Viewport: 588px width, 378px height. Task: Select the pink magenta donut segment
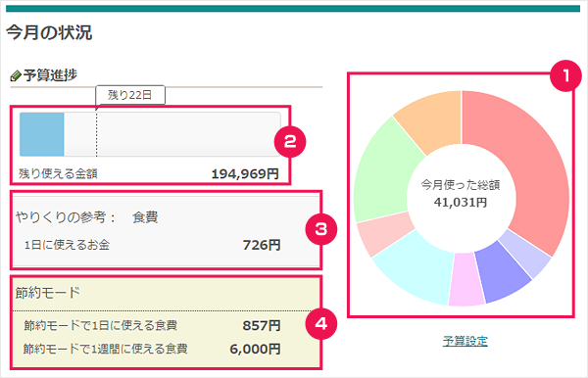[465, 280]
